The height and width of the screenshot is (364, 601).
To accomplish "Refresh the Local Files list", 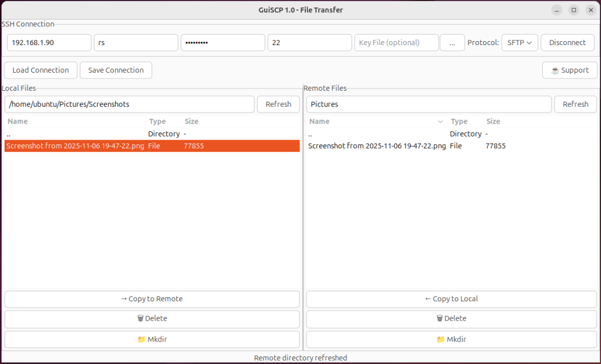I will pos(278,104).
